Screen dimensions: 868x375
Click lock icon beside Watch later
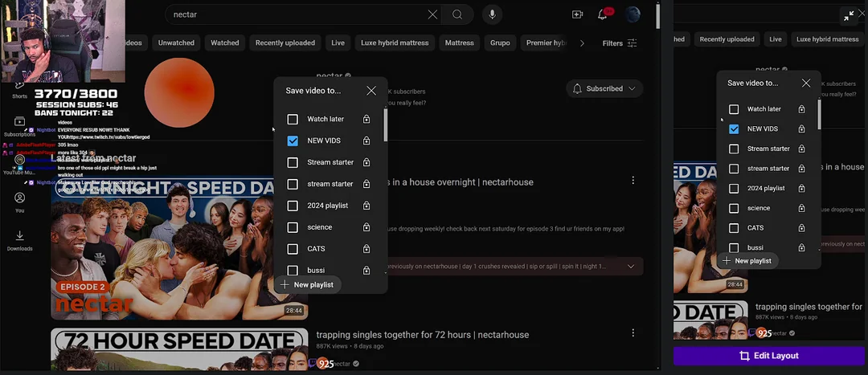(x=366, y=119)
